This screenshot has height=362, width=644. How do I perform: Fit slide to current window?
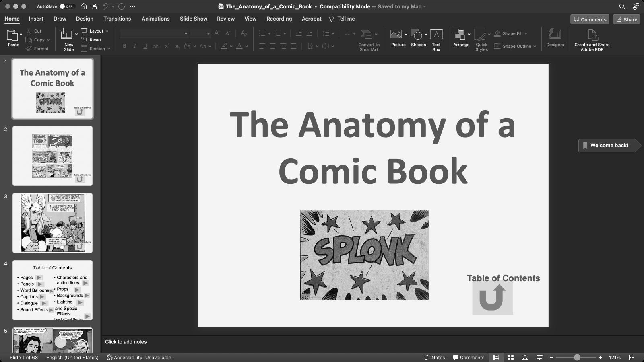pyautogui.click(x=632, y=357)
